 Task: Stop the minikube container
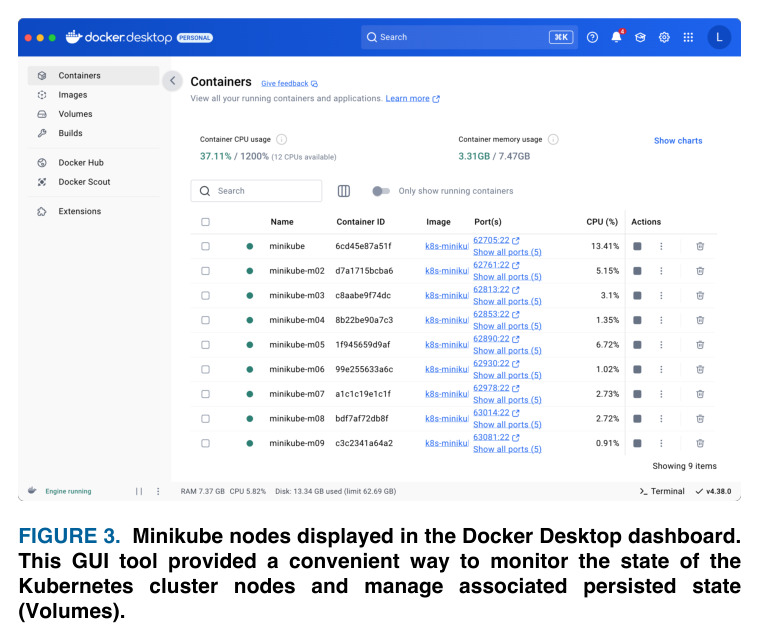[x=637, y=246]
